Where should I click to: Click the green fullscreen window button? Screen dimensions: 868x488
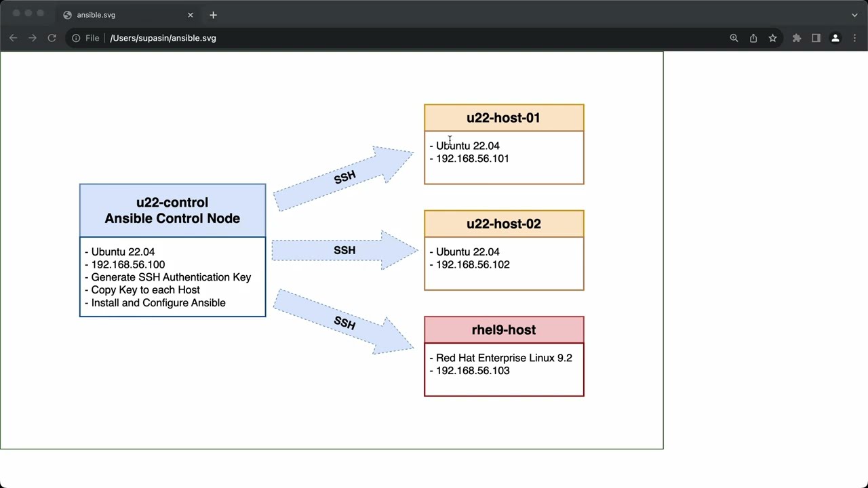tap(41, 14)
